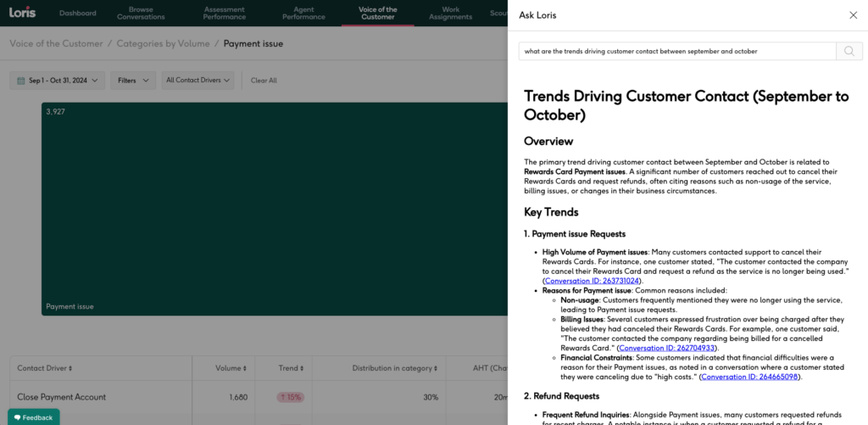This screenshot has height=425, width=868.
Task: Close the Ask Loris panel
Action: [853, 15]
